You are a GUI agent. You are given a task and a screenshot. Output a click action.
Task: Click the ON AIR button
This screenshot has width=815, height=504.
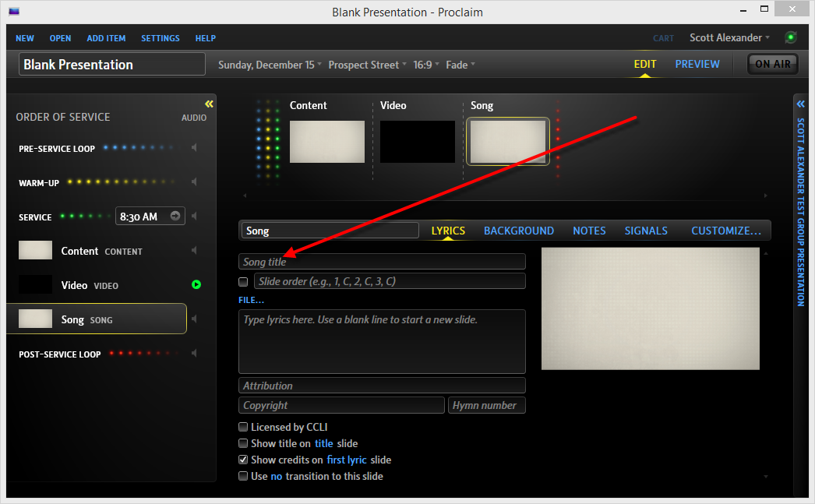[773, 64]
